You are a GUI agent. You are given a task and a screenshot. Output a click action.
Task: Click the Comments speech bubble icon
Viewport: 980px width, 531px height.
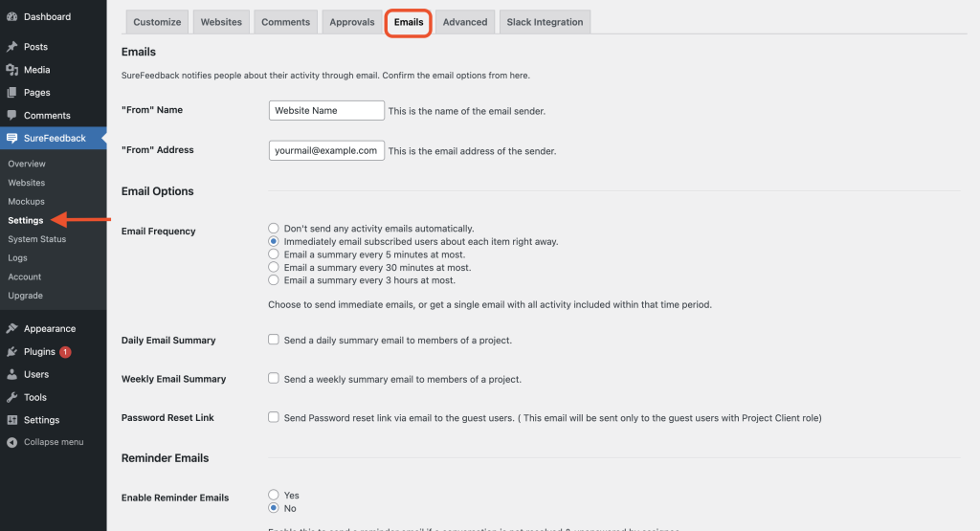(11, 116)
